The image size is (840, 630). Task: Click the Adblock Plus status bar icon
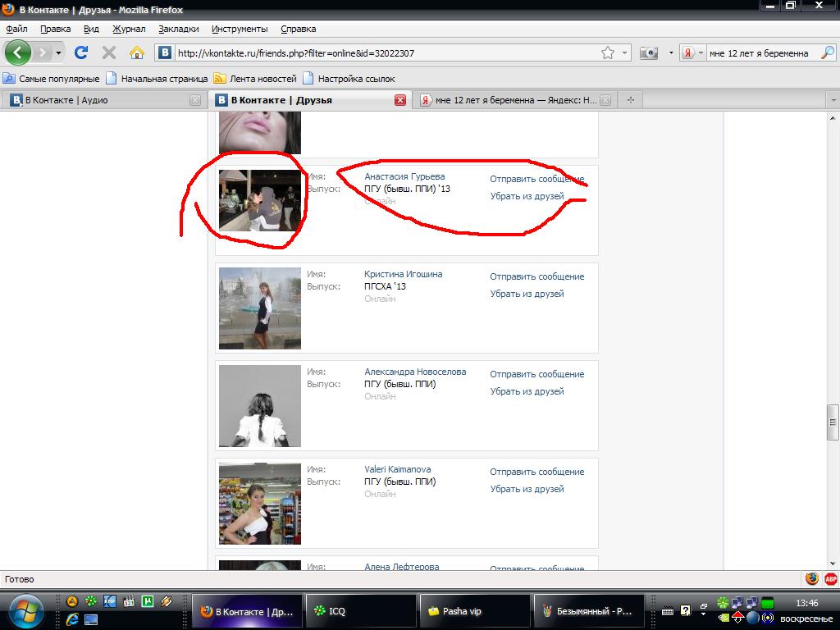830,579
